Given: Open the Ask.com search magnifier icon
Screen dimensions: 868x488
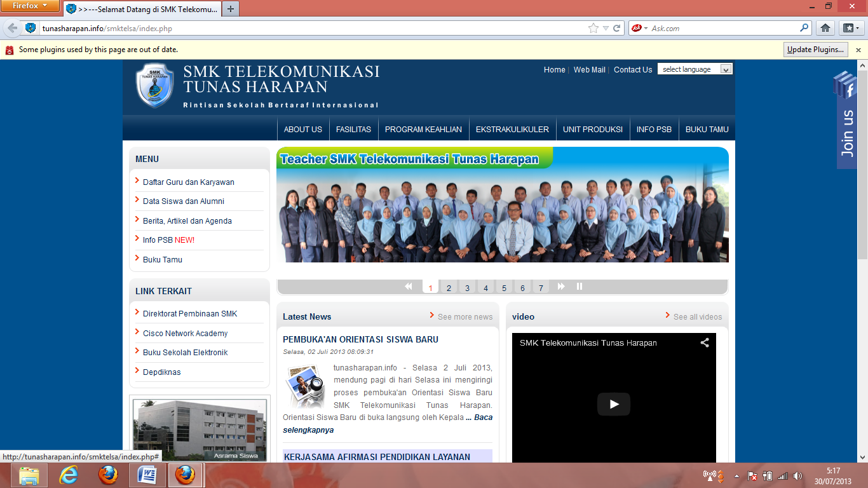Looking at the screenshot, I should tap(804, 28).
